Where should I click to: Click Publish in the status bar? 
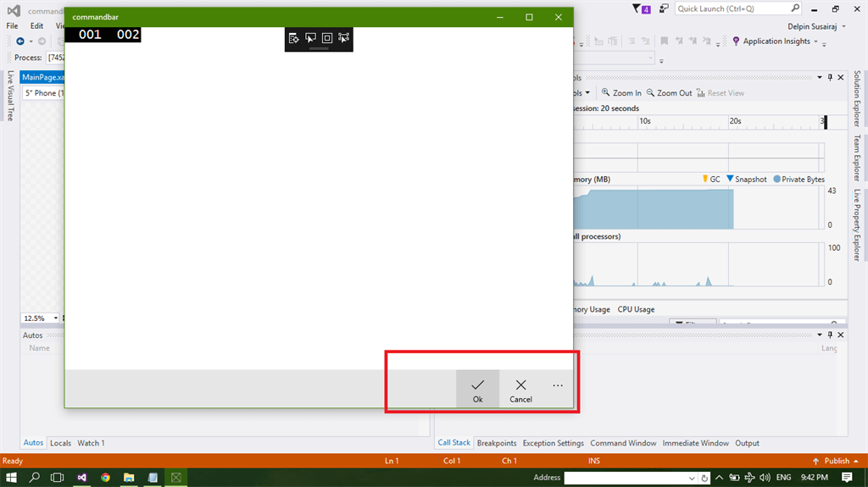(836, 461)
